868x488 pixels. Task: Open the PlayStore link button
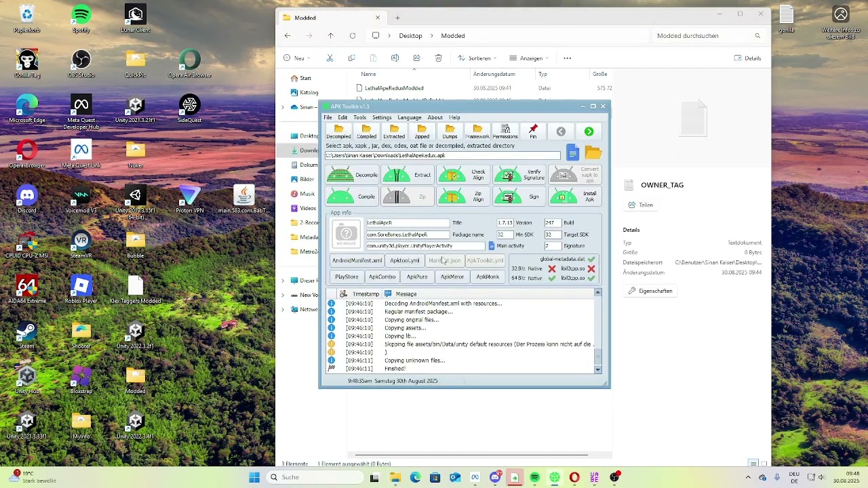pyautogui.click(x=347, y=277)
